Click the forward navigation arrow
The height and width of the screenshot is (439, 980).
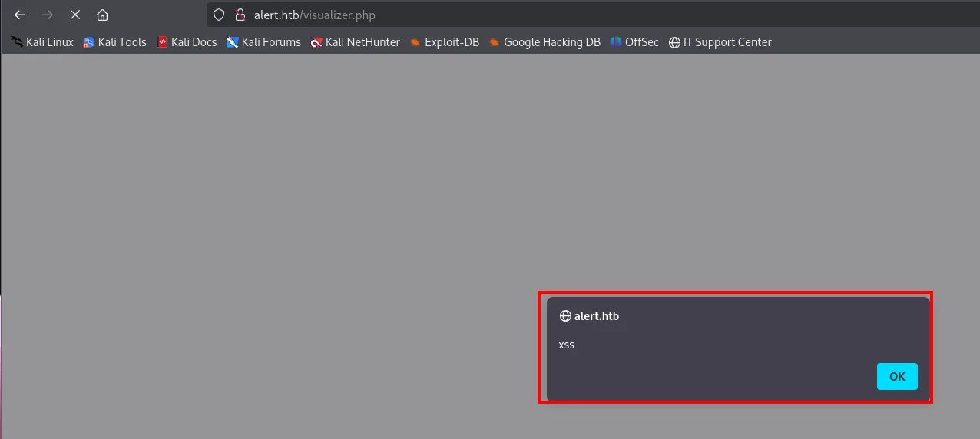(48, 15)
